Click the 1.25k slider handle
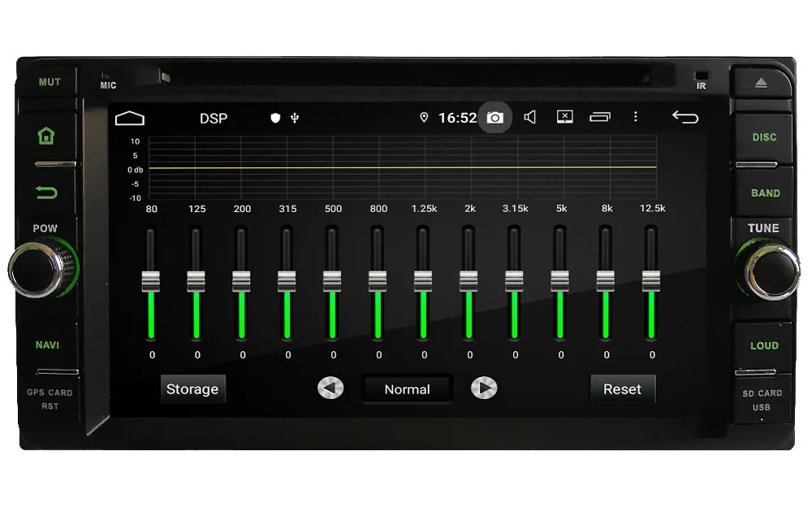The image size is (812, 512). pos(423,281)
